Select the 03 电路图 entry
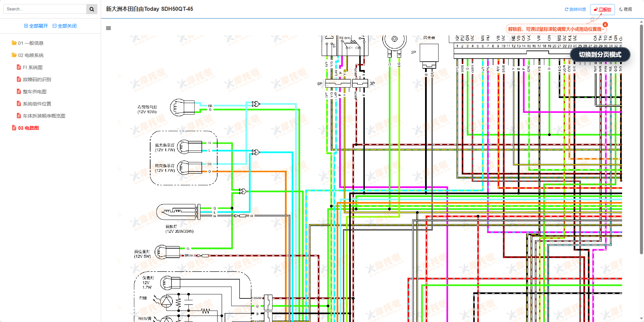Screen dimensions: 644x322 [28, 128]
